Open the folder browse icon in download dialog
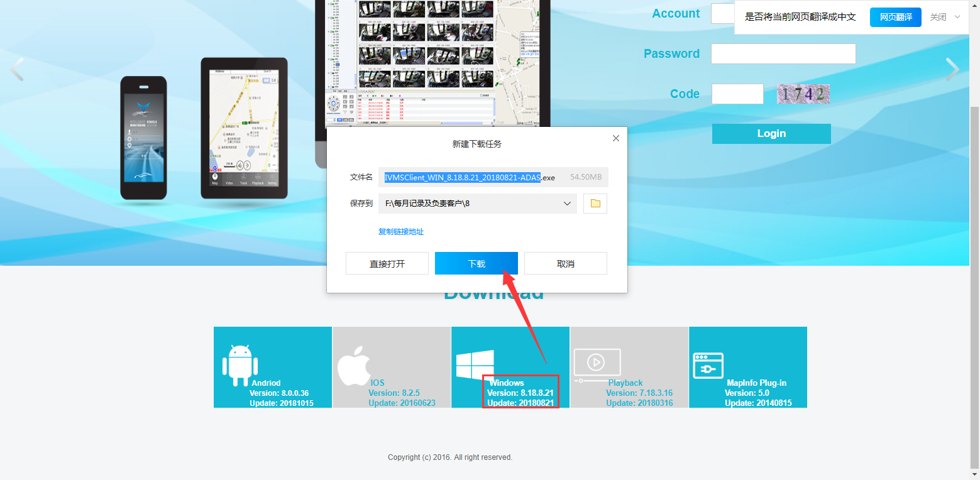 pos(595,204)
